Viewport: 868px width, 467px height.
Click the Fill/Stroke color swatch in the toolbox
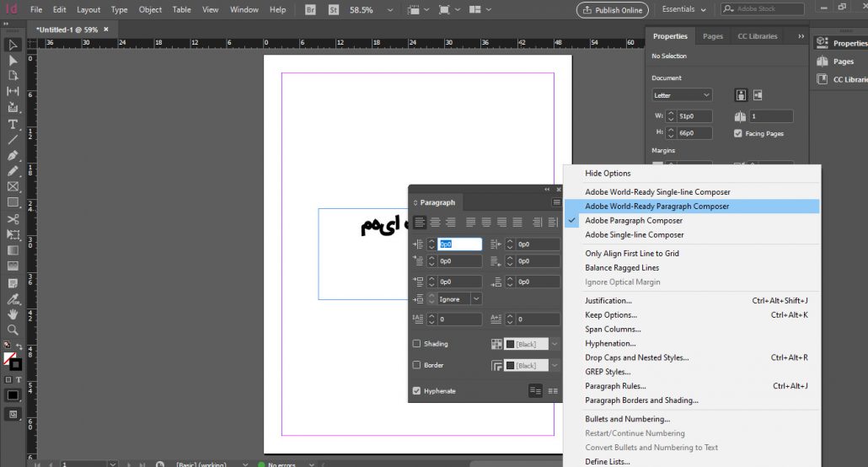[13, 361]
